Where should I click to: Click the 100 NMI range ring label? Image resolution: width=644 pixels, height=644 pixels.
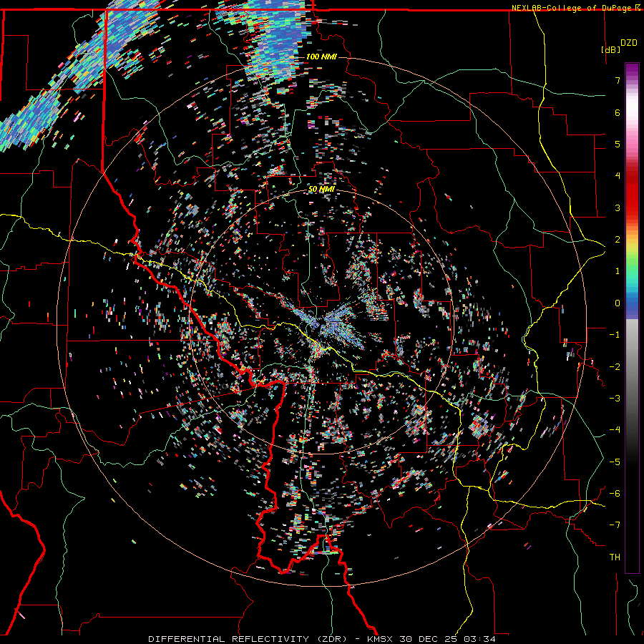321,57
